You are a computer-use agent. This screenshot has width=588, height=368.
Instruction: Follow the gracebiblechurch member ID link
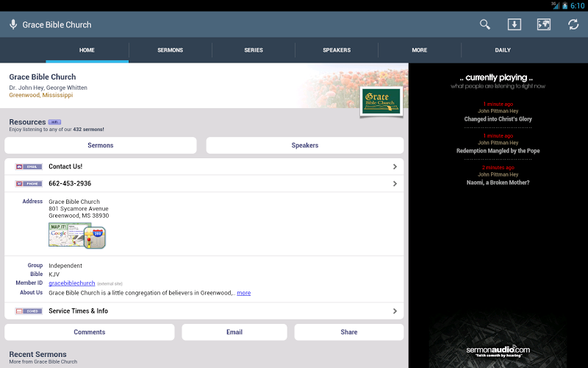click(x=71, y=283)
